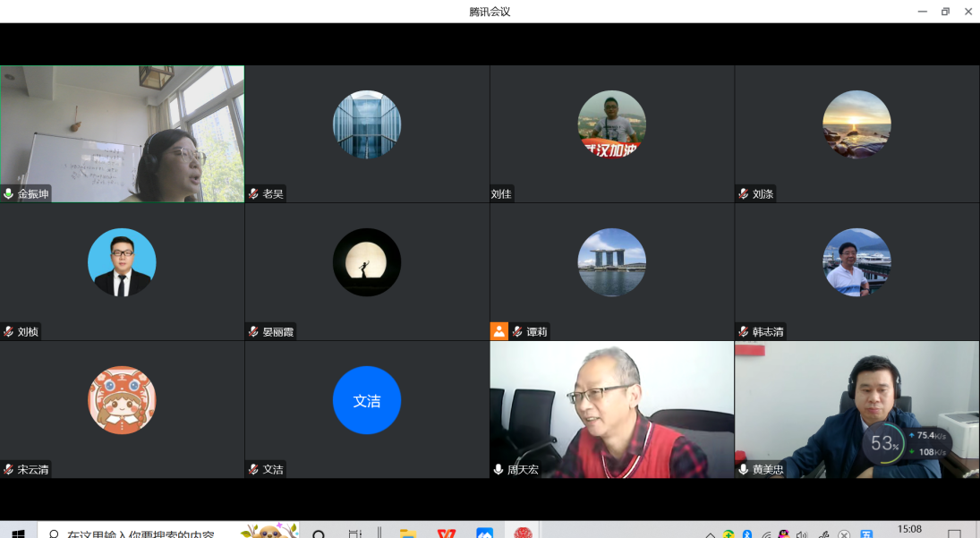Click 晏丽霞's moon silhouette avatar
The width and height of the screenshot is (980, 538).
click(367, 262)
